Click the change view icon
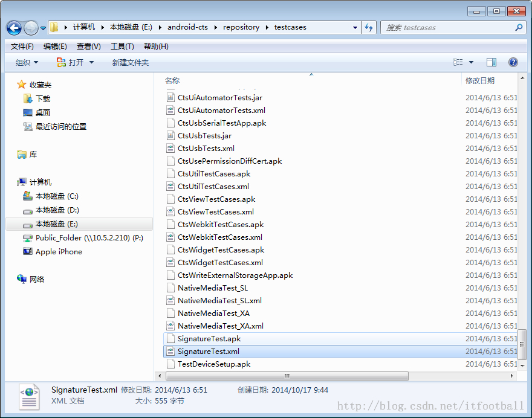Screen dimensions: 532x418 (x=458, y=62)
